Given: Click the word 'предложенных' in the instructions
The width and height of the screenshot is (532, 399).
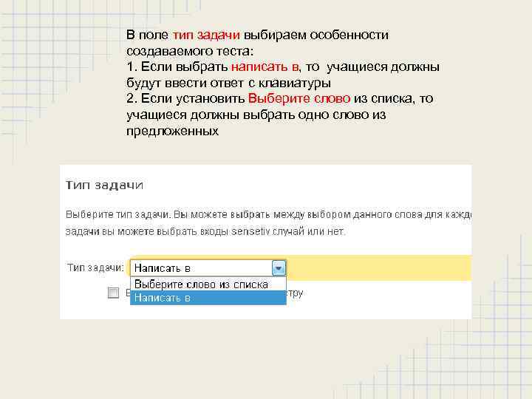Looking at the screenshot, I should [172, 131].
